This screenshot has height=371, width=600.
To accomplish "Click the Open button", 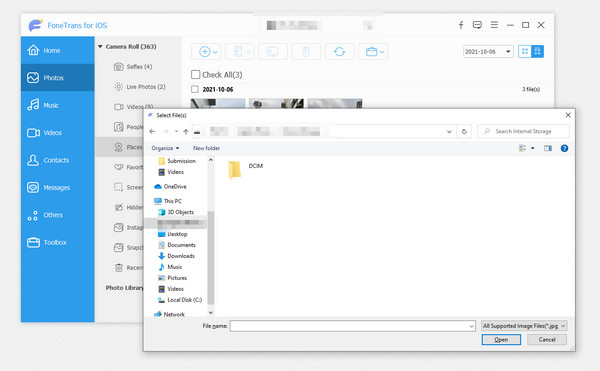I will point(501,340).
